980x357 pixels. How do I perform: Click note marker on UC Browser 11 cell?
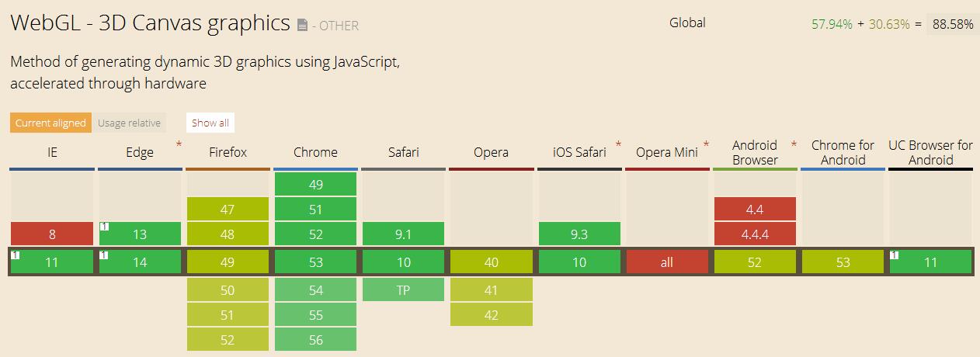click(894, 255)
